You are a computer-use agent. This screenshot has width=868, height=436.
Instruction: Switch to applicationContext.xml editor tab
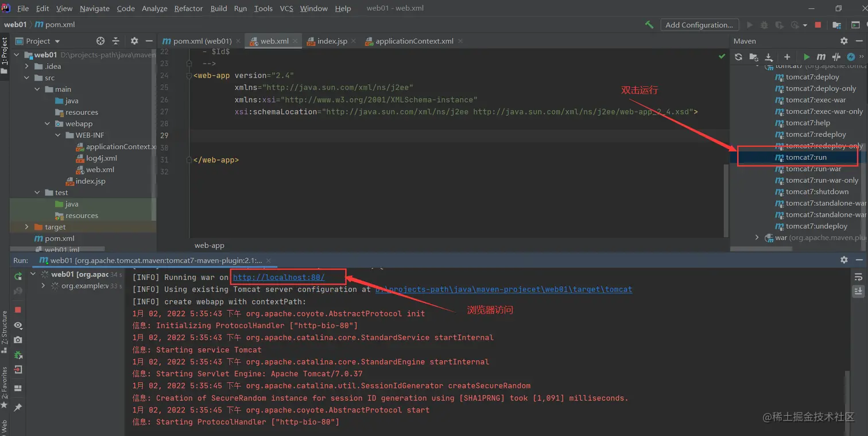(413, 41)
